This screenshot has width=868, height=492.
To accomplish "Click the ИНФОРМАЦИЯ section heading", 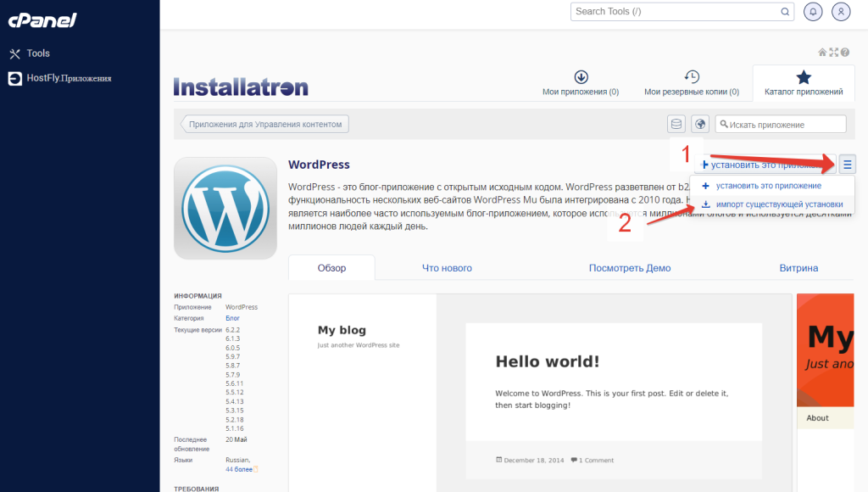I will 198,296.
